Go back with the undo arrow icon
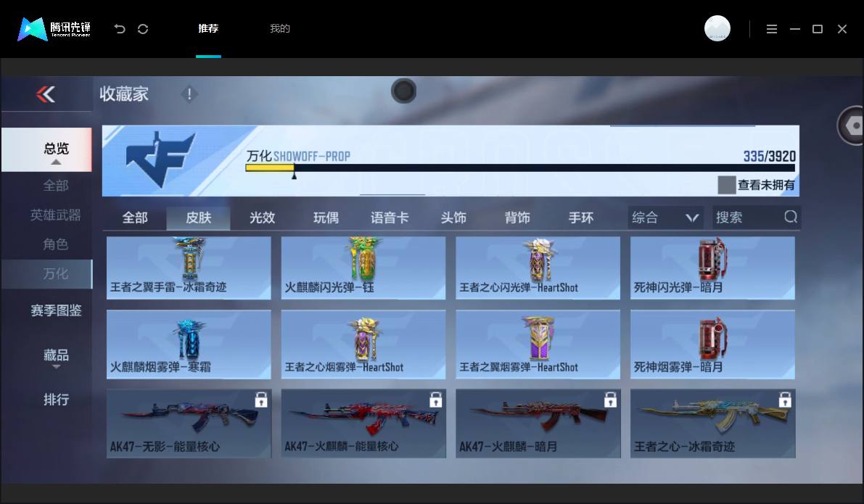The width and height of the screenshot is (864, 504). coord(120,28)
